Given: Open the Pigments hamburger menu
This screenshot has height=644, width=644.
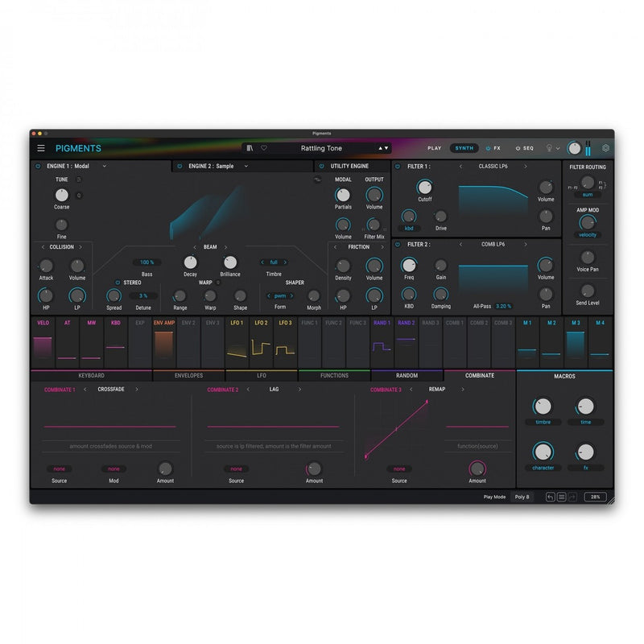Looking at the screenshot, I should (40, 148).
